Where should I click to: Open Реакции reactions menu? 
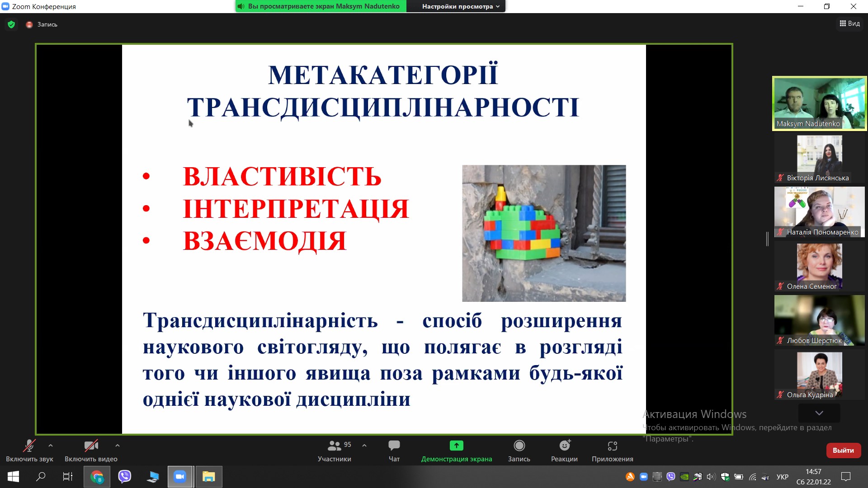point(564,450)
